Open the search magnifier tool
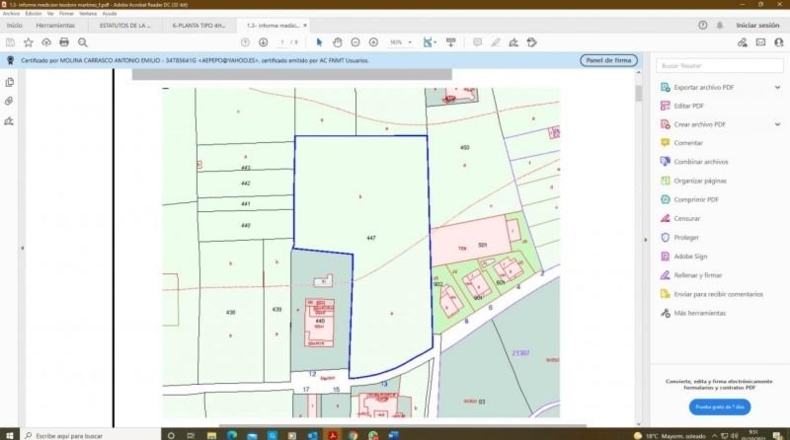Screen dimensions: 790x440 83,42
